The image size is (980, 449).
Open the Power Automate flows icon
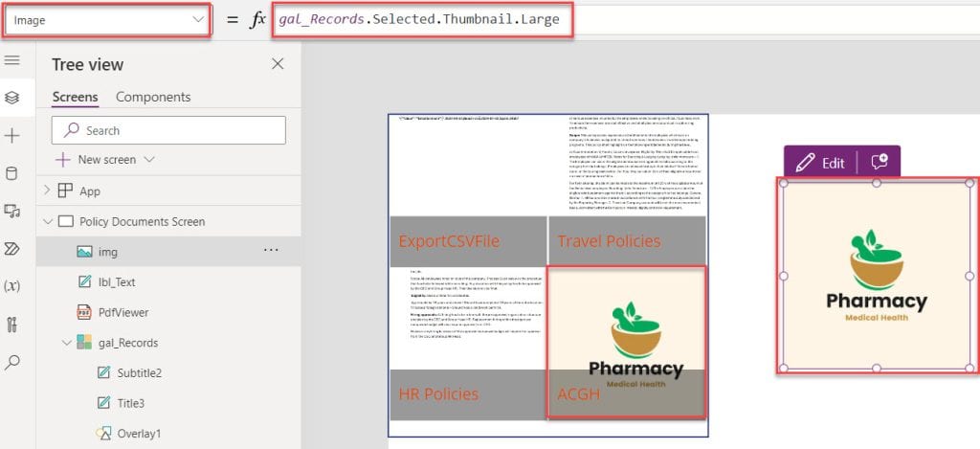coord(11,249)
